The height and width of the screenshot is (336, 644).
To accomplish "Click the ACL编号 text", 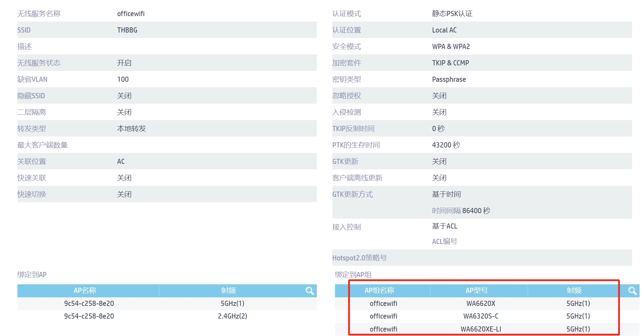I will tap(445, 242).
